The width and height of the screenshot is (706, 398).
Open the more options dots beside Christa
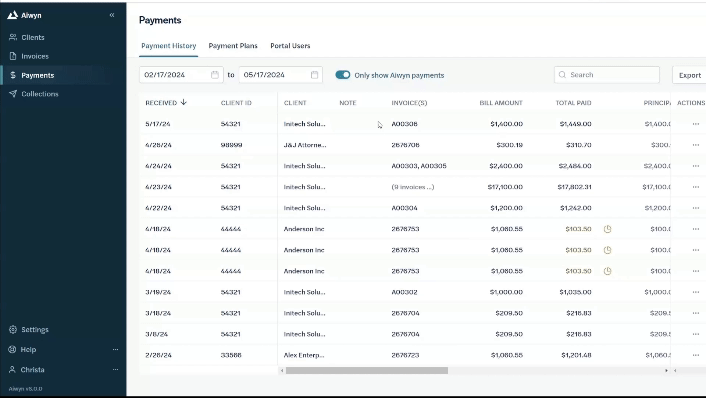tap(115, 370)
